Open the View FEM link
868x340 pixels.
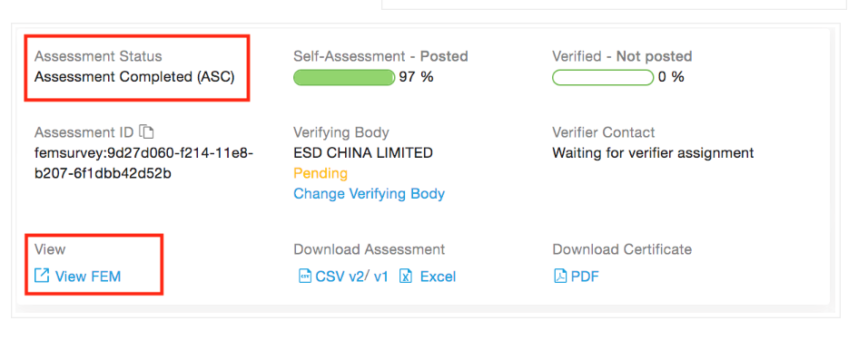coord(87,276)
